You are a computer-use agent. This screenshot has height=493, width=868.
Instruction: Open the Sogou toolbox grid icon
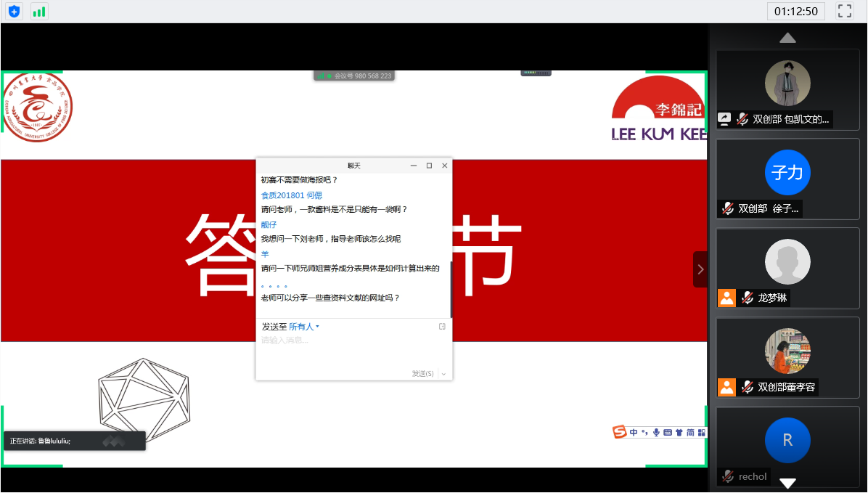[701, 432]
